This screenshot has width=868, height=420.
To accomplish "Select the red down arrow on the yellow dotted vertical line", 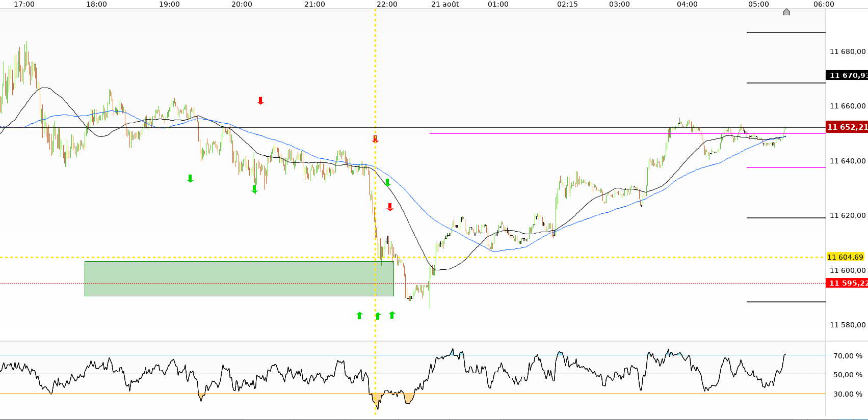I will click(x=375, y=139).
